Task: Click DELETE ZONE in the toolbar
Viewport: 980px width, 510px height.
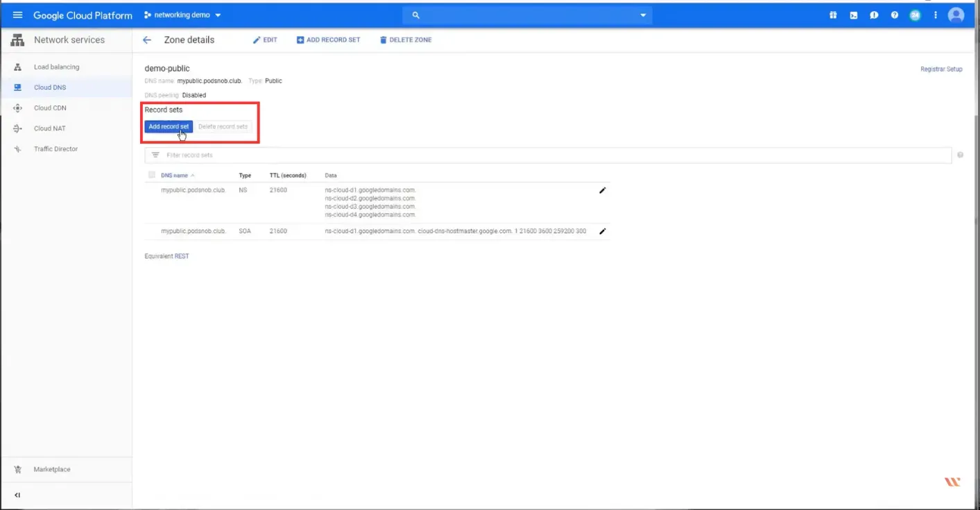Action: click(406, 40)
